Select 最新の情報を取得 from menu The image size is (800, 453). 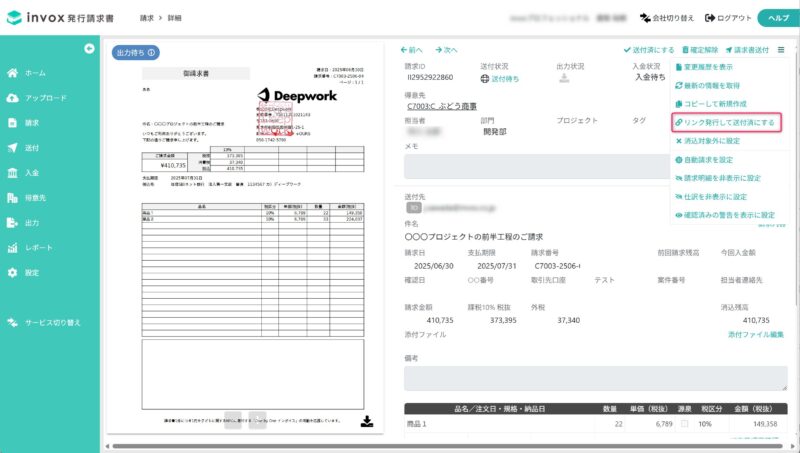[707, 86]
